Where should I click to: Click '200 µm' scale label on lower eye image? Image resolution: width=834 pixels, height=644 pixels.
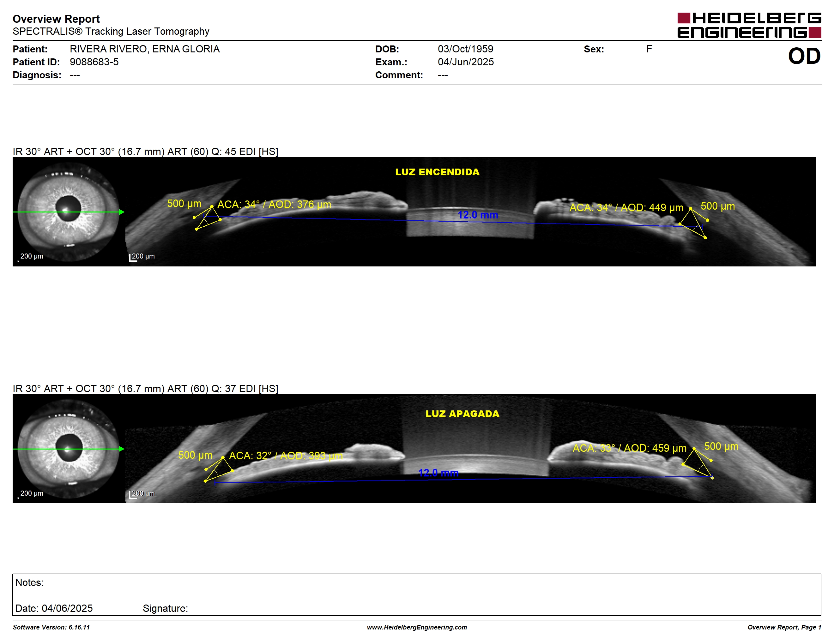32,493
